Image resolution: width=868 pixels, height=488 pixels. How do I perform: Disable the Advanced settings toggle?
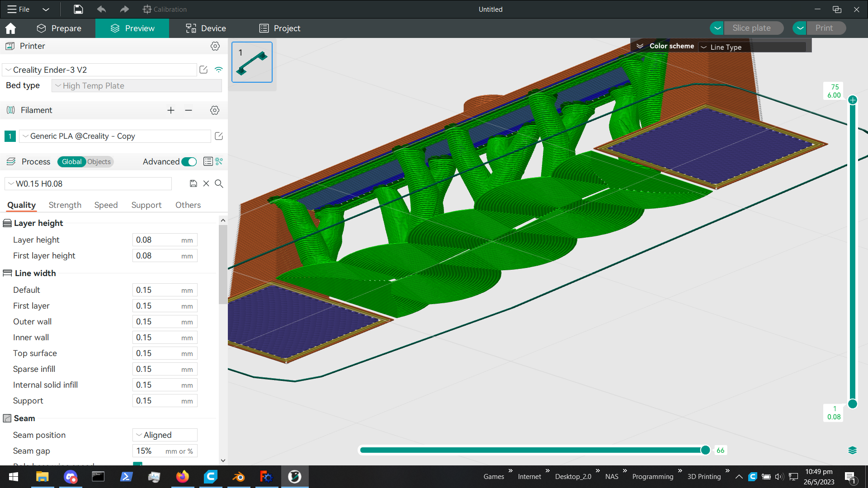coord(189,161)
